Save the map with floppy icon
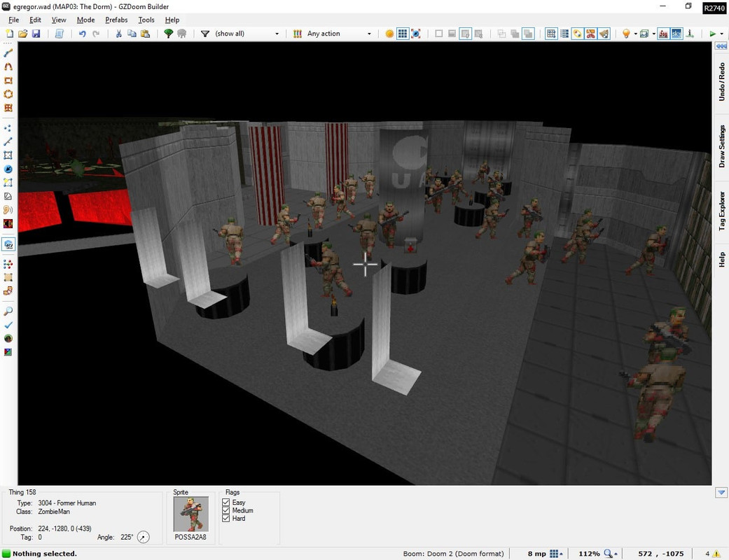This screenshot has height=560, width=729. pyautogui.click(x=36, y=34)
